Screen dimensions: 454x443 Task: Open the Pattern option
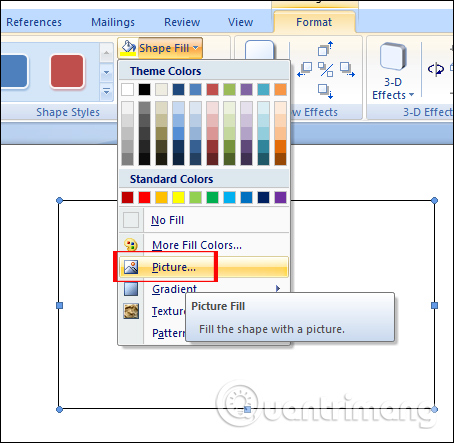pos(168,333)
